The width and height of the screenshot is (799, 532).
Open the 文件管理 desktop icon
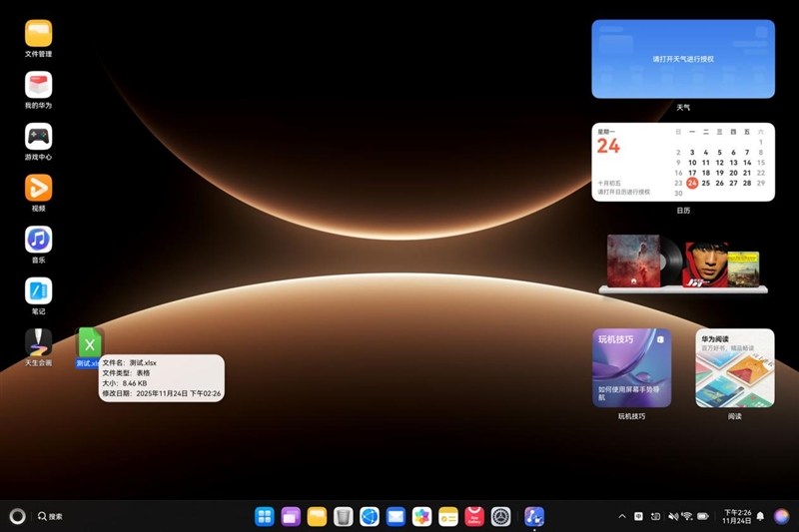tap(38, 33)
